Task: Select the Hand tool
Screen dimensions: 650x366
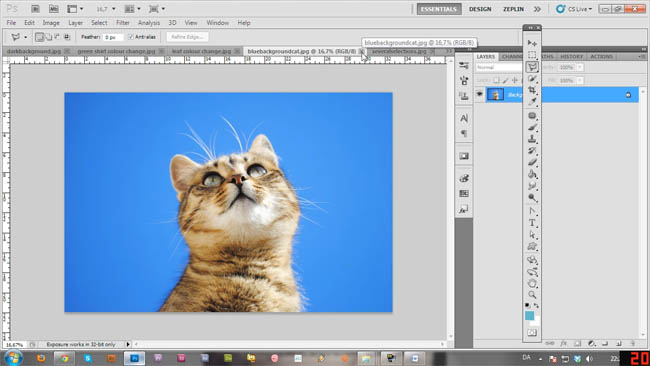Action: tap(532, 284)
